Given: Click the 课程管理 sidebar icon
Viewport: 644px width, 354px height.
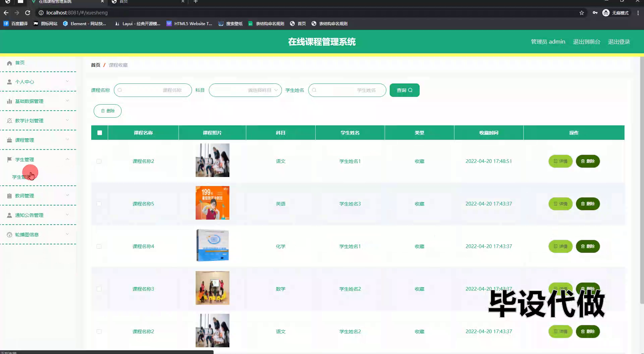Looking at the screenshot, I should click(9, 140).
